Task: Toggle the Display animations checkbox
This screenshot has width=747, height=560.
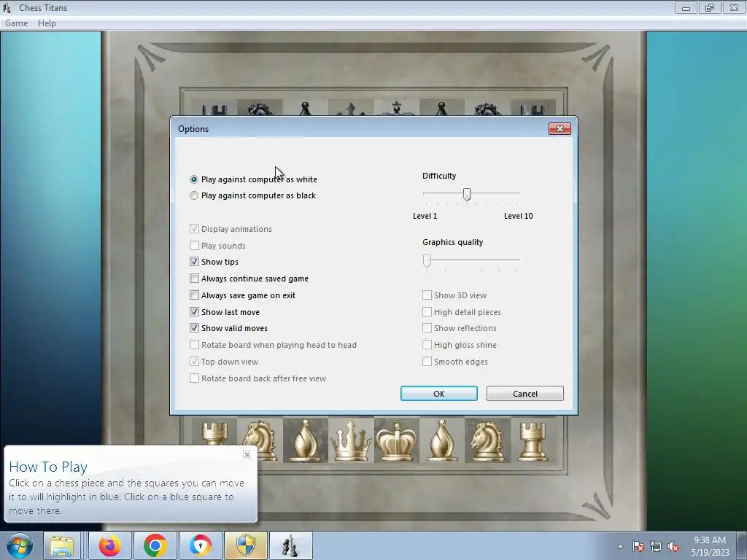Action: coord(194,228)
